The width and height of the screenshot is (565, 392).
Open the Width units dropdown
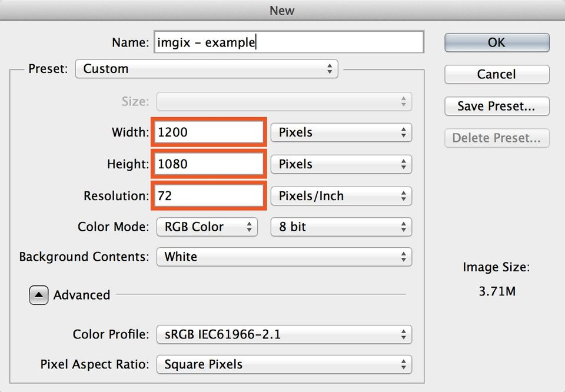pos(341,132)
